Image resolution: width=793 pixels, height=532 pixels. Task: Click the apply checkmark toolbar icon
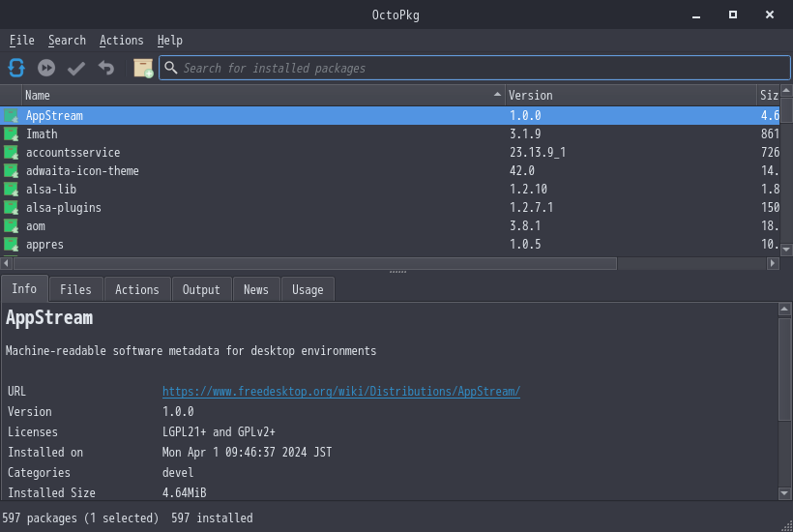coord(76,68)
